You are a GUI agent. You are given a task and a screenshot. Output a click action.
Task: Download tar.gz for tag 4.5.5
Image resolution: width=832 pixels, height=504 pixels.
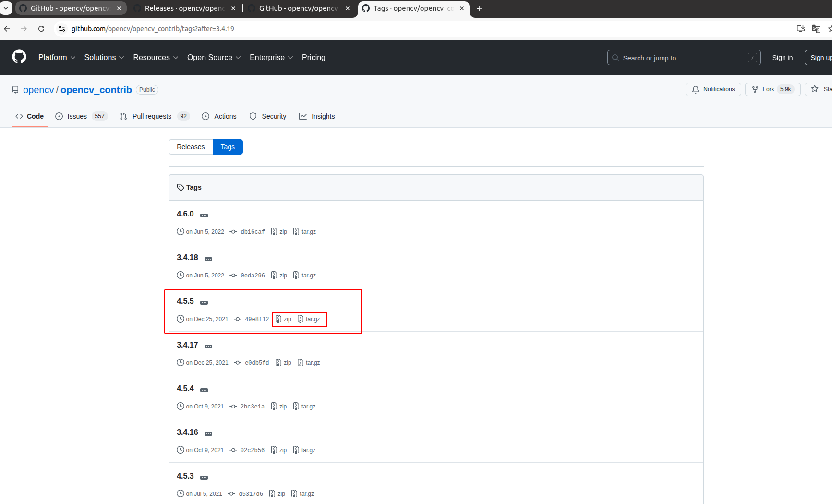[309, 319]
